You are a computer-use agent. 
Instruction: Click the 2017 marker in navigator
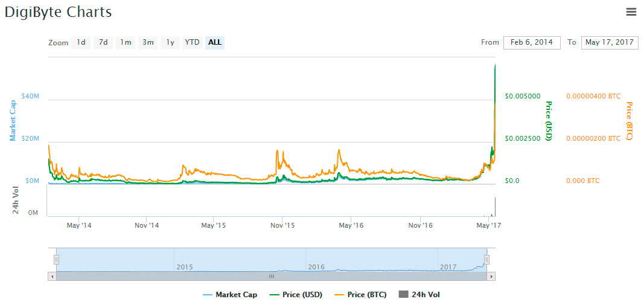coord(448,267)
